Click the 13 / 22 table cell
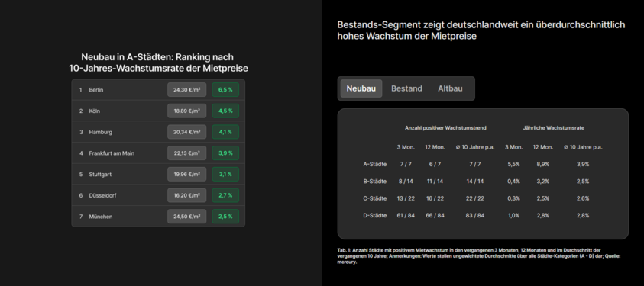 click(406, 198)
